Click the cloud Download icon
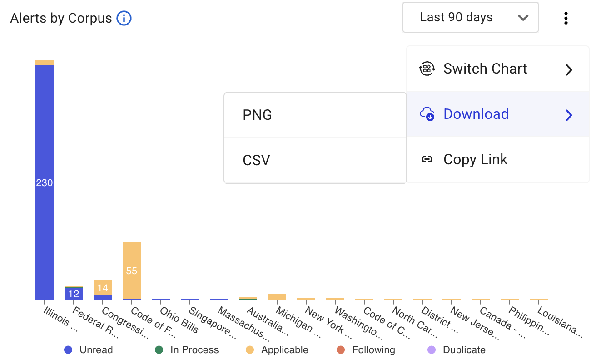The image size is (596, 364). (427, 114)
